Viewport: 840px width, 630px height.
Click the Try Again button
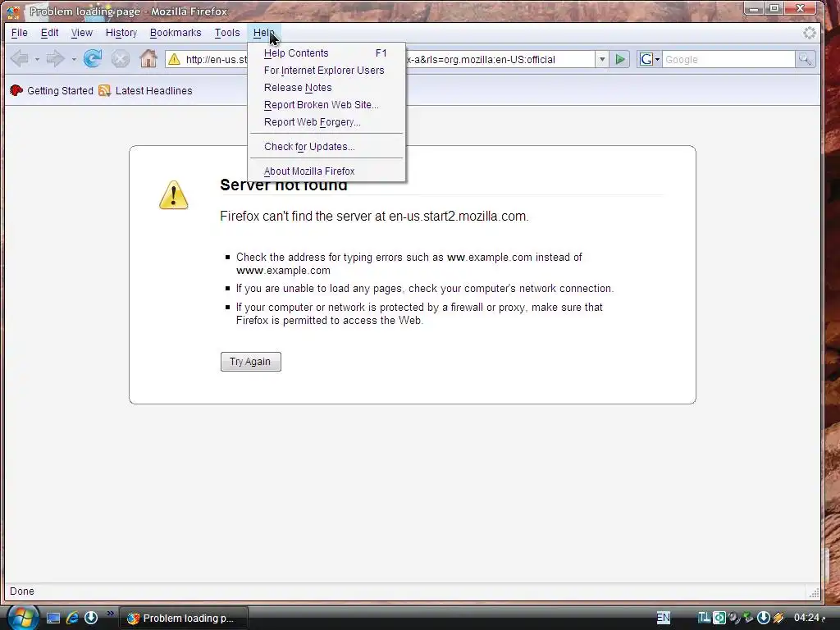[251, 362]
